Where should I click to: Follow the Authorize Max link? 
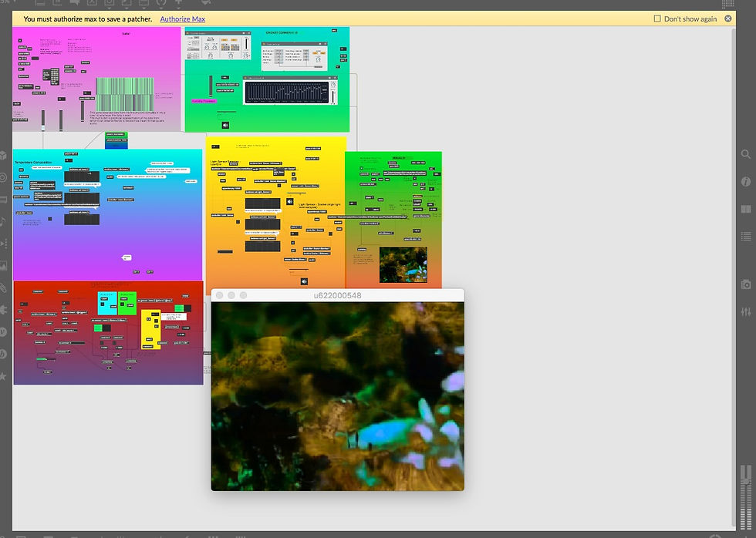[182, 19]
